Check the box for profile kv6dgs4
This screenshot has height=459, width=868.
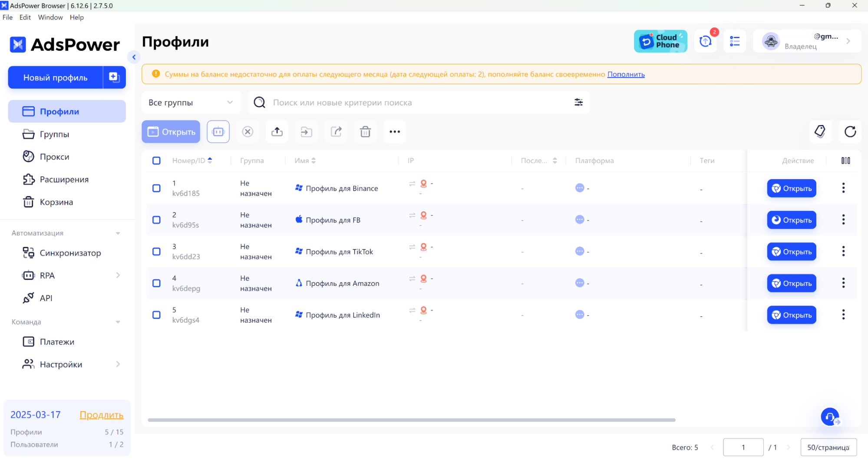coord(156,315)
